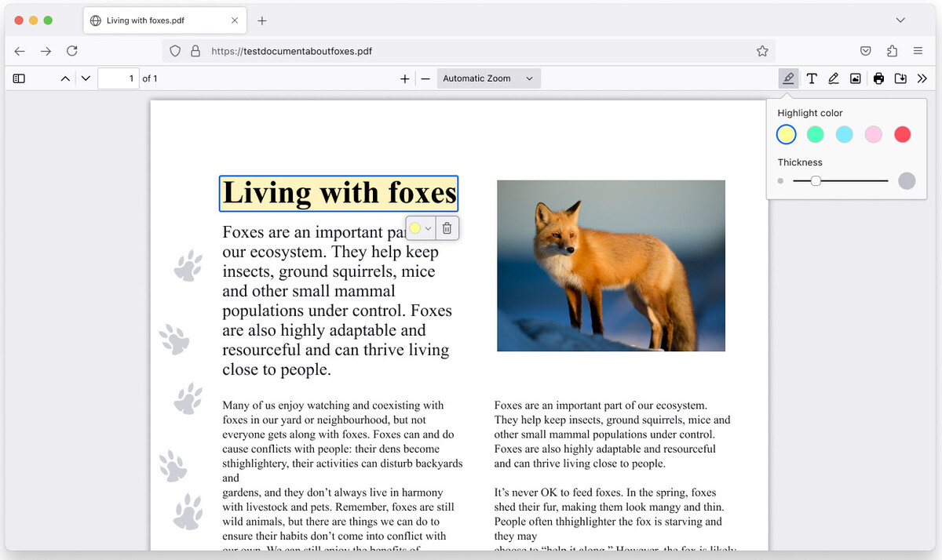The height and width of the screenshot is (560, 942).
Task: Reload the current page
Action: pos(72,51)
